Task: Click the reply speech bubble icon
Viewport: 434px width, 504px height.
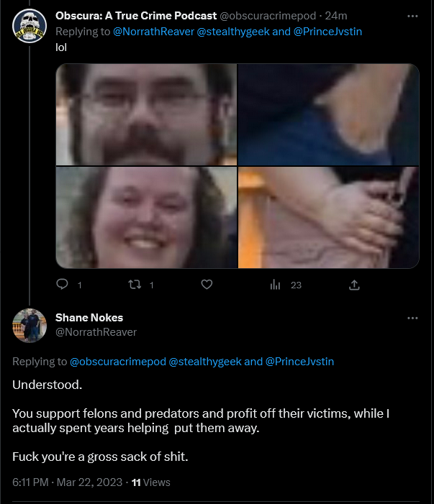Action: tap(62, 284)
